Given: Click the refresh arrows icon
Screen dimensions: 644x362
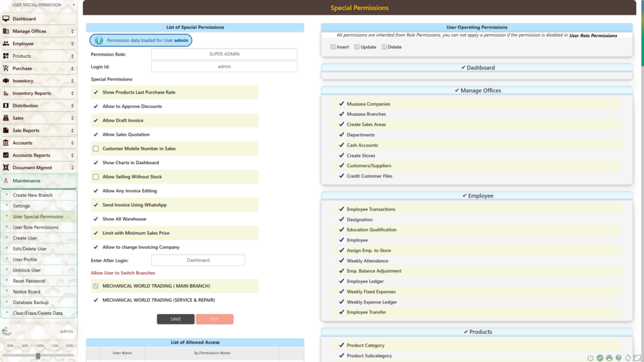Looking at the screenshot, I should coord(628,358).
